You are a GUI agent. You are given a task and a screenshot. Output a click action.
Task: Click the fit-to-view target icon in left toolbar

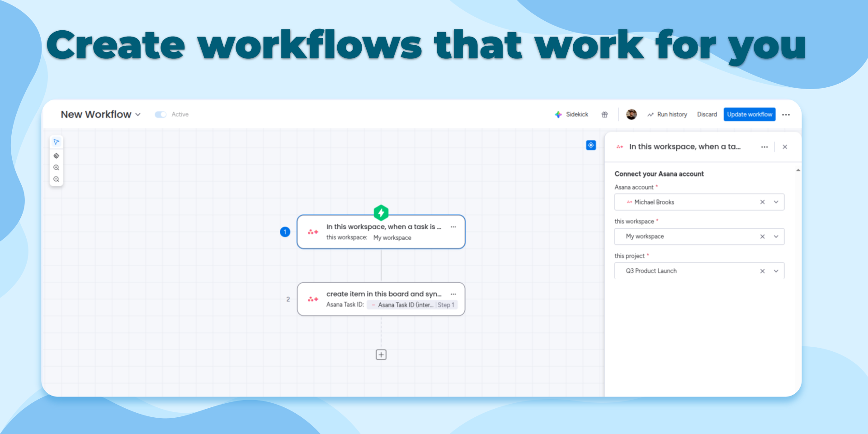click(56, 156)
